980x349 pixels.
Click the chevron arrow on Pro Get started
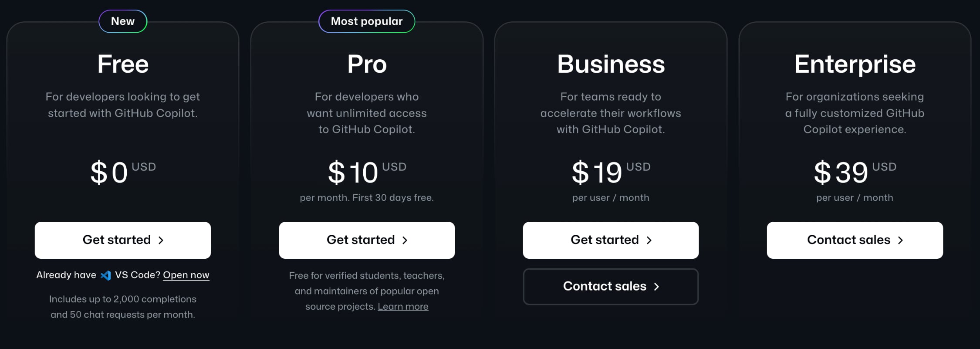tap(405, 240)
